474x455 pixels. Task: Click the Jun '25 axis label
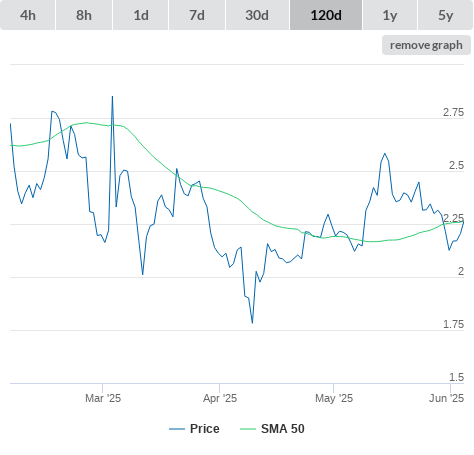point(446,398)
